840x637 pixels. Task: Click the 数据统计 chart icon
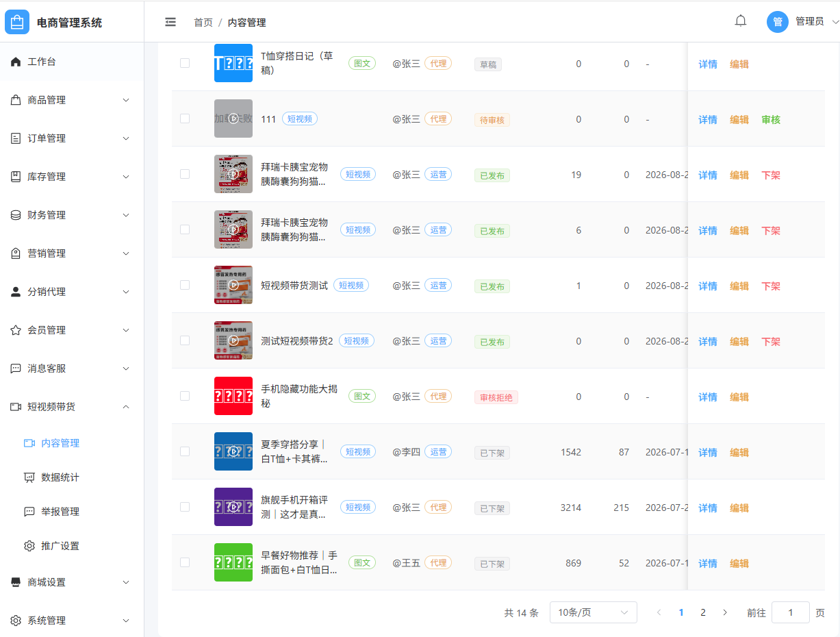coord(29,477)
